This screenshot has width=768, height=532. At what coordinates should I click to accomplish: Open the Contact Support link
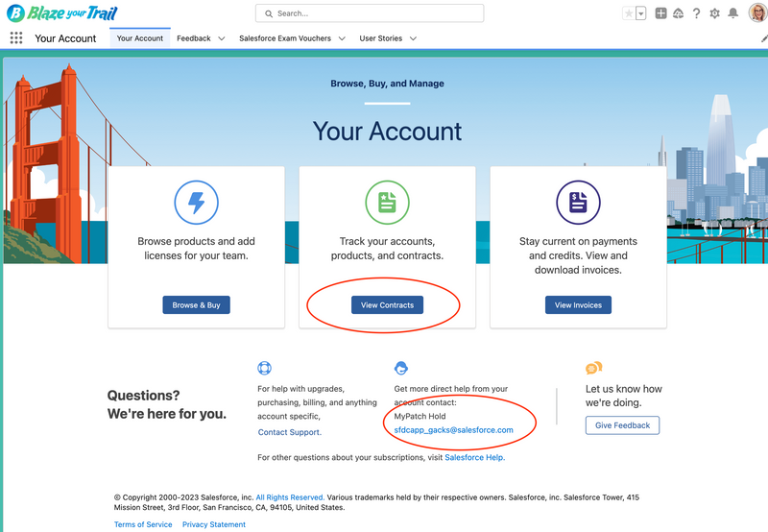(290, 432)
